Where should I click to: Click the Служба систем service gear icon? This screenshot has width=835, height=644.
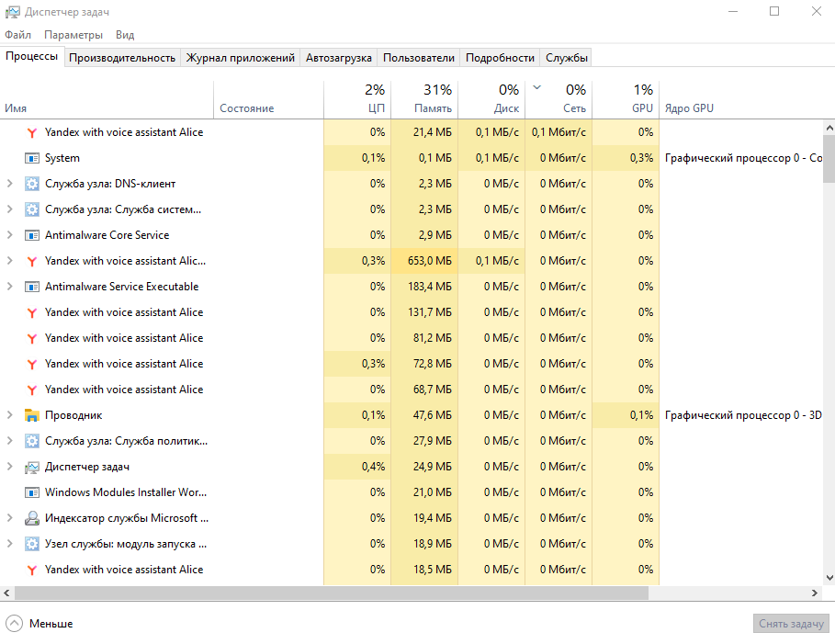coord(32,209)
